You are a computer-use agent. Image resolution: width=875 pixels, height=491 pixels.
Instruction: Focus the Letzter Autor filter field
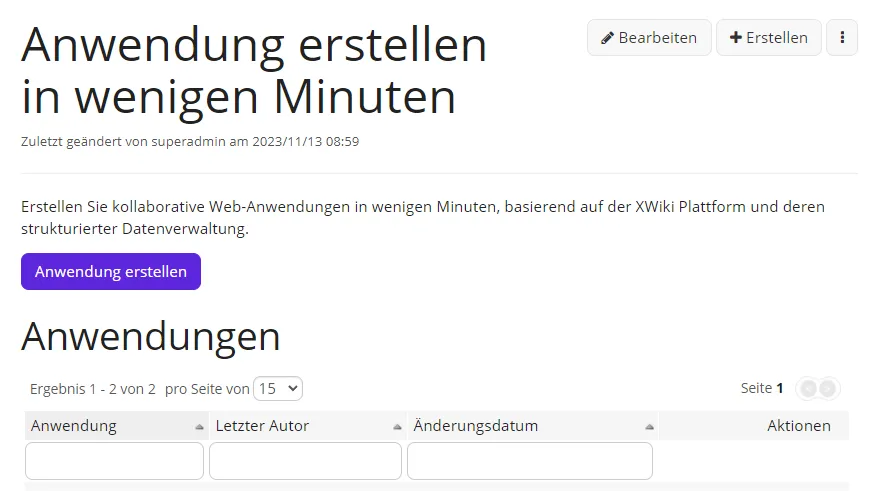click(x=305, y=461)
